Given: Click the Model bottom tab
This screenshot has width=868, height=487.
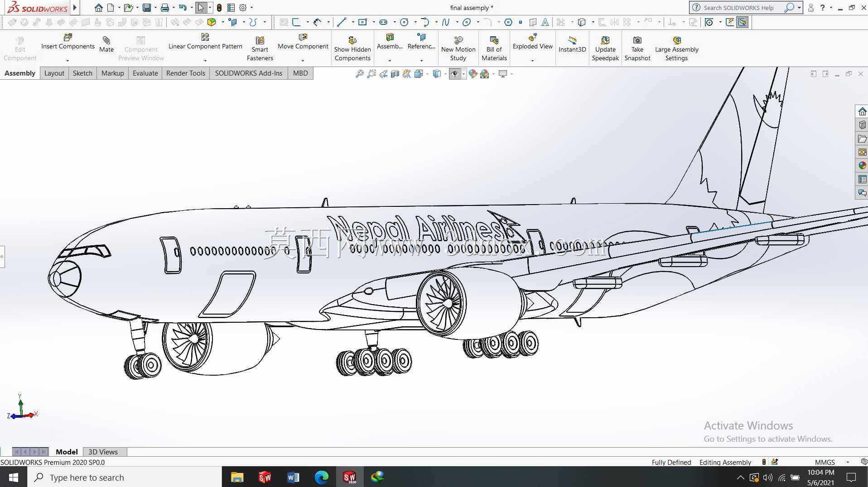Looking at the screenshot, I should [67, 452].
